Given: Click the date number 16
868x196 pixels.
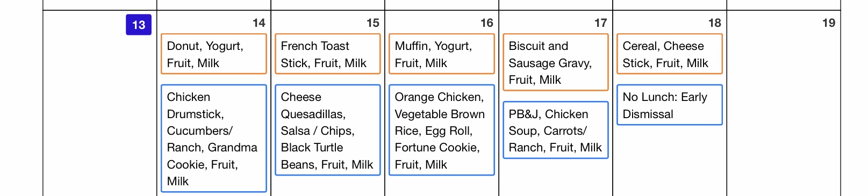Looking at the screenshot, I should (x=487, y=23).
